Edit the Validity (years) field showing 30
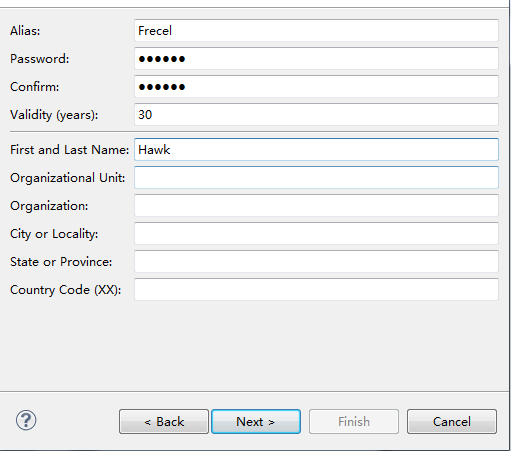Screen dimensions: 511x451 (x=316, y=115)
